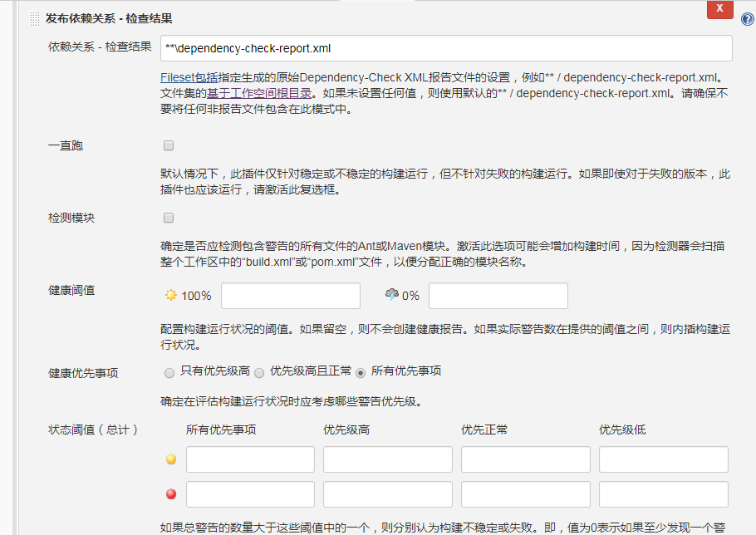Click the 健康优先事项 label
The height and width of the screenshot is (535, 756).
83,374
